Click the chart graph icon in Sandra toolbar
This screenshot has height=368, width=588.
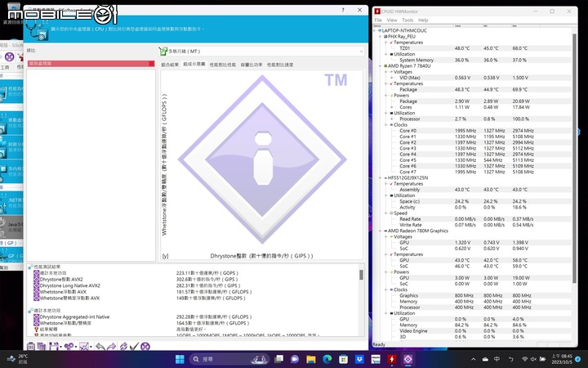click(84, 346)
